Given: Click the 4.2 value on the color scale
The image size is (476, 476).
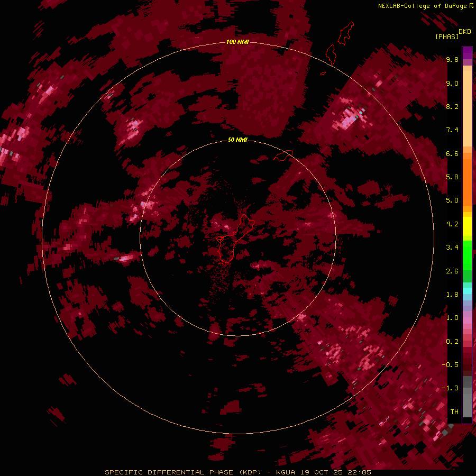Looking at the screenshot, I should tap(452, 224).
